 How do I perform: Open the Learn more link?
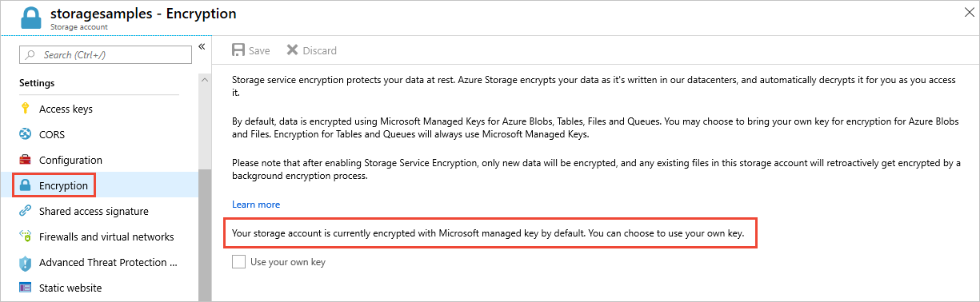[256, 205]
